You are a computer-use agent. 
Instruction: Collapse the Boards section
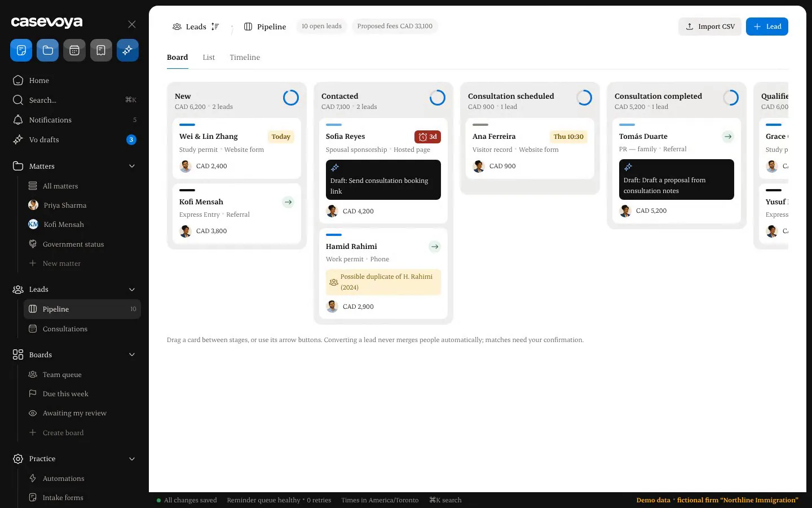point(132,354)
